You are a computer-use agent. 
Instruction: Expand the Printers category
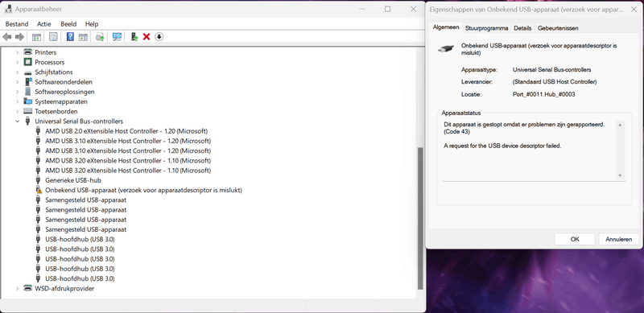click(x=17, y=52)
